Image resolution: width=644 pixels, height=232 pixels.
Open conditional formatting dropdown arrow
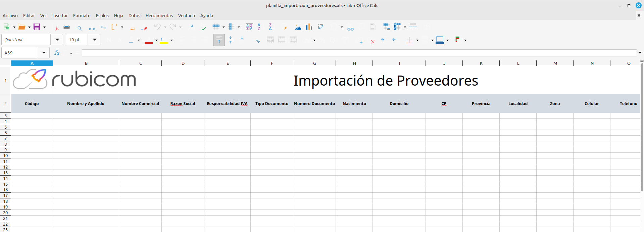(x=465, y=40)
